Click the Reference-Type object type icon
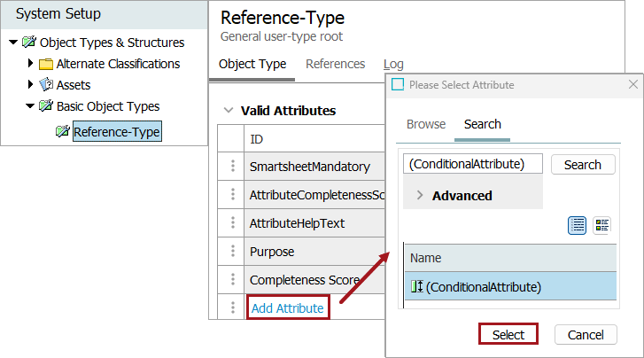 click(62, 132)
